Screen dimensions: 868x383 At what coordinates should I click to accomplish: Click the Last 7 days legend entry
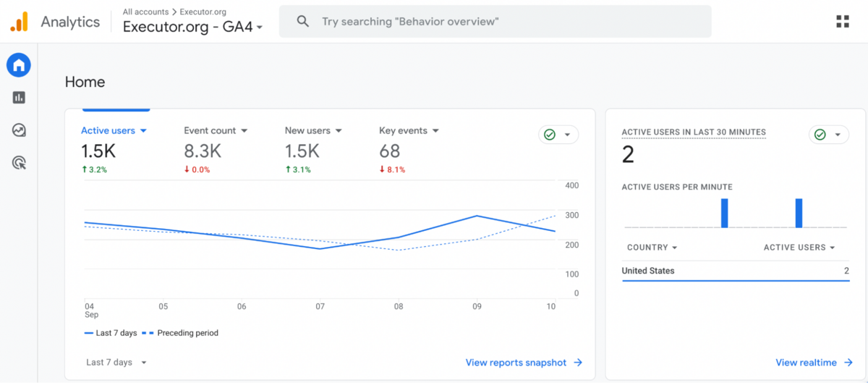111,333
